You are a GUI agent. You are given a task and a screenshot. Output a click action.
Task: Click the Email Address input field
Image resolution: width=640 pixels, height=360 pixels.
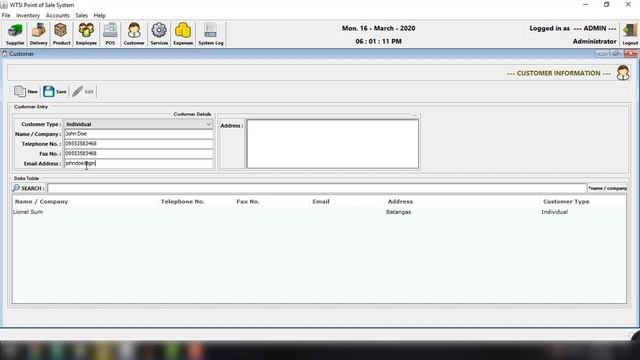pyautogui.click(x=138, y=163)
